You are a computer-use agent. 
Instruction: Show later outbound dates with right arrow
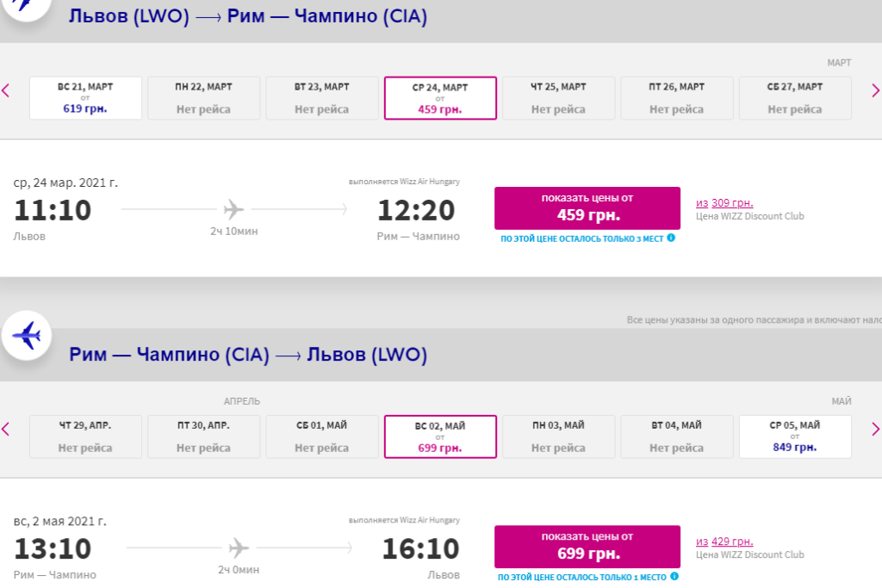coord(875,90)
